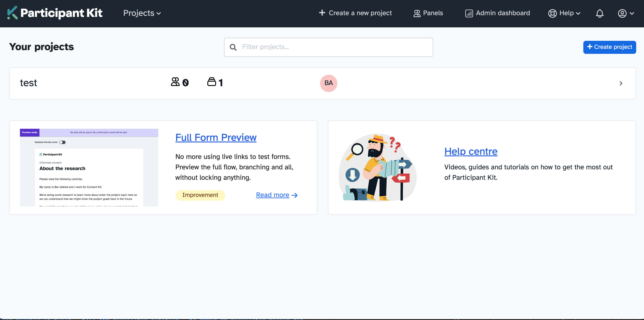Click the studies count icon on test

(x=211, y=82)
